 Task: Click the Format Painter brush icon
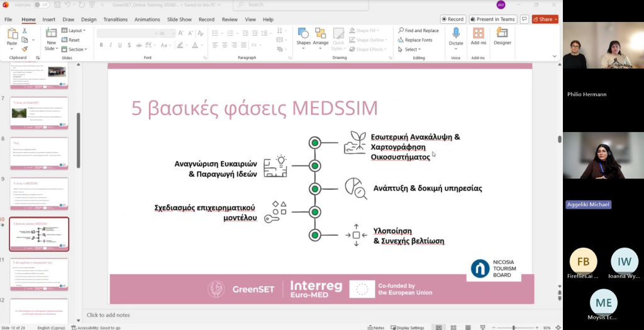(25, 49)
